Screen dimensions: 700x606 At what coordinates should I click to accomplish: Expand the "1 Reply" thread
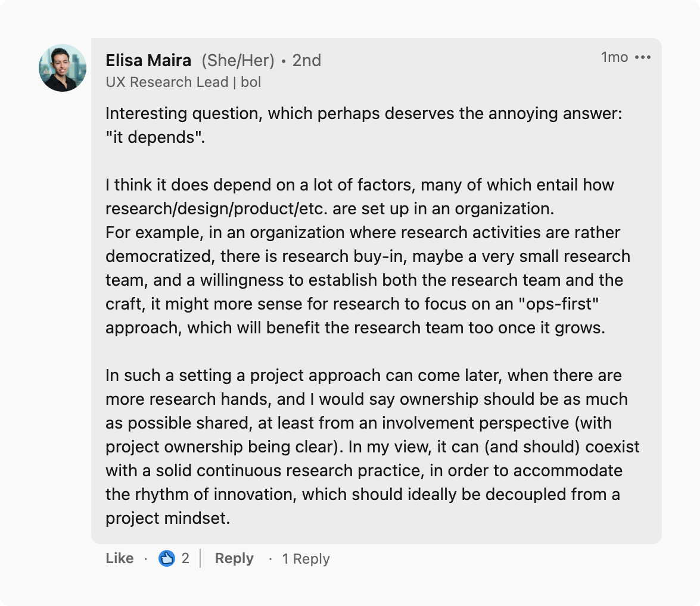click(x=306, y=559)
